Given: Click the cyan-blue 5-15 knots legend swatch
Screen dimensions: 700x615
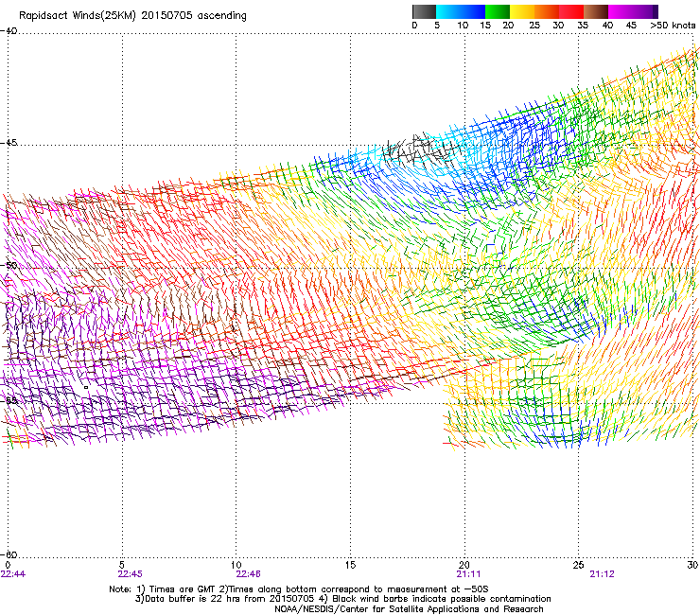Looking at the screenshot, I should (x=461, y=11).
